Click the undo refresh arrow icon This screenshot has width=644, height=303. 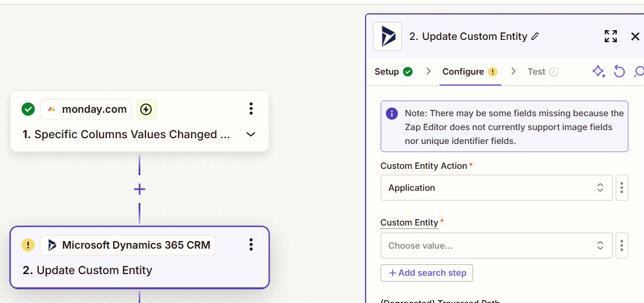pos(619,72)
